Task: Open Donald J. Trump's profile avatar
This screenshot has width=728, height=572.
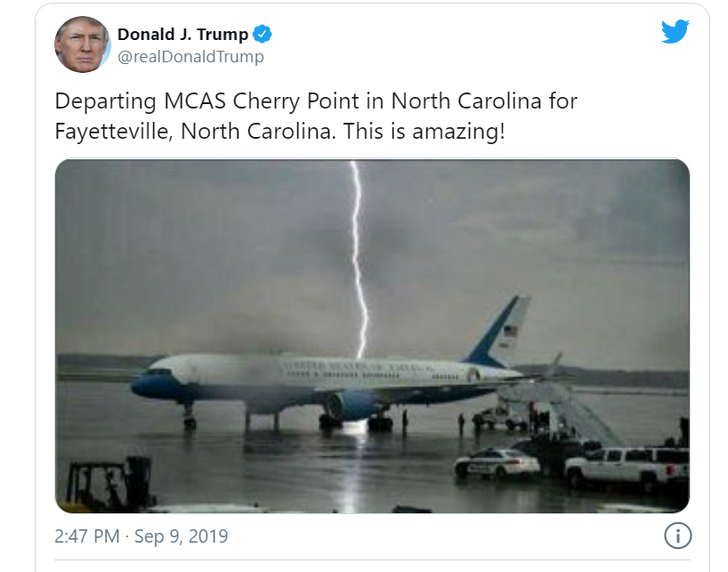Action: click(83, 44)
